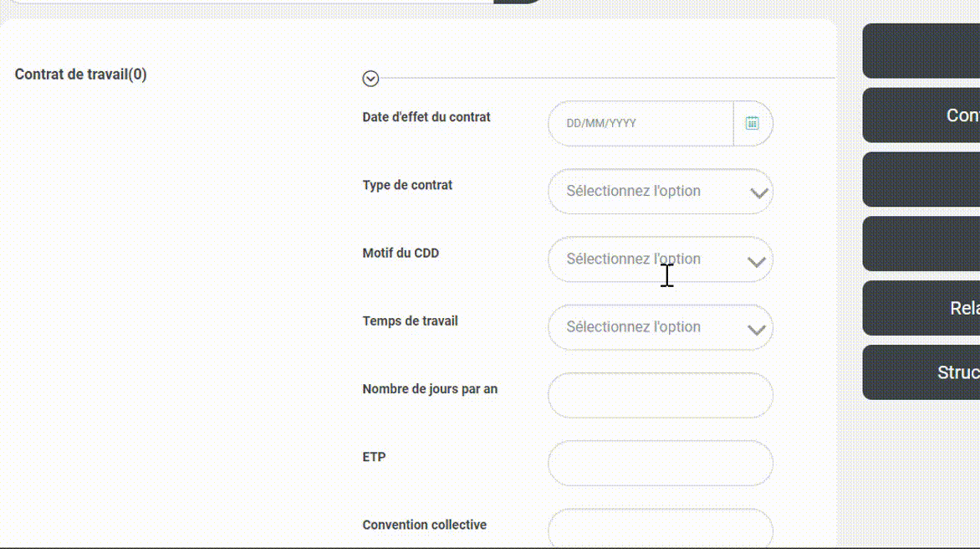Expand the Temps de travail options list
This screenshot has height=549, width=980.
point(661,327)
